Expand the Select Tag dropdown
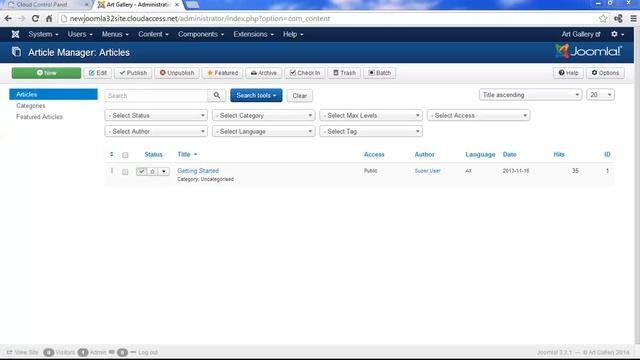640x360 pixels. pyautogui.click(x=371, y=131)
